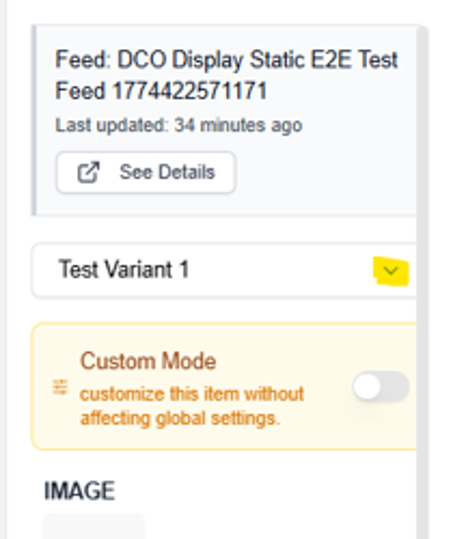Open the See Details button

(x=146, y=173)
